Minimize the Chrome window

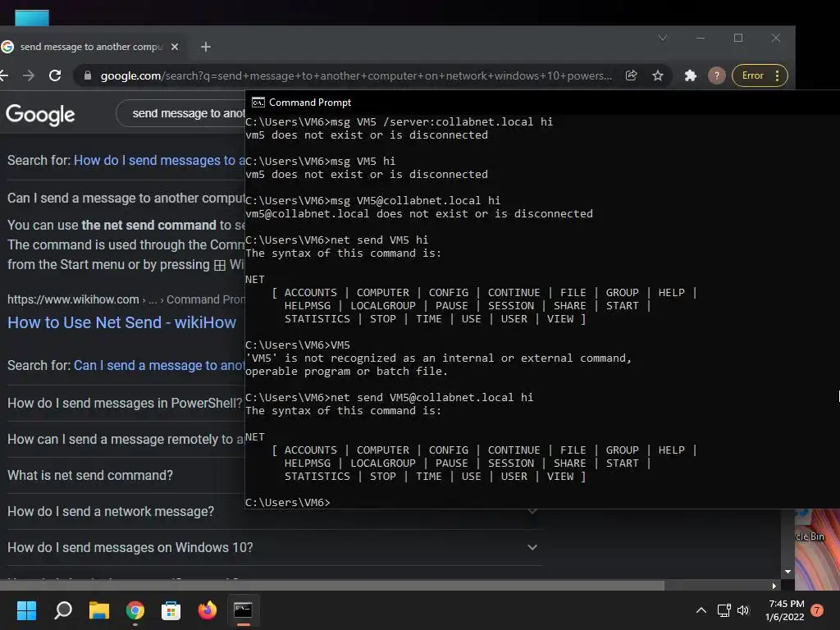pos(701,38)
